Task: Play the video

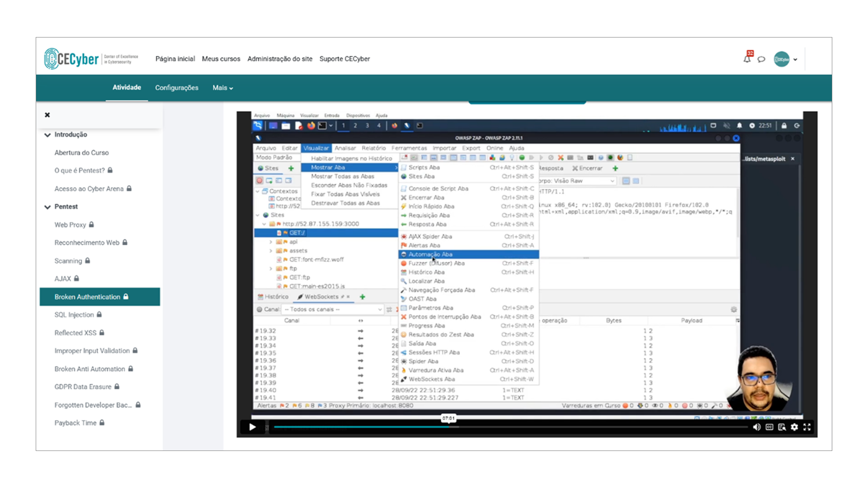Action: [252, 427]
